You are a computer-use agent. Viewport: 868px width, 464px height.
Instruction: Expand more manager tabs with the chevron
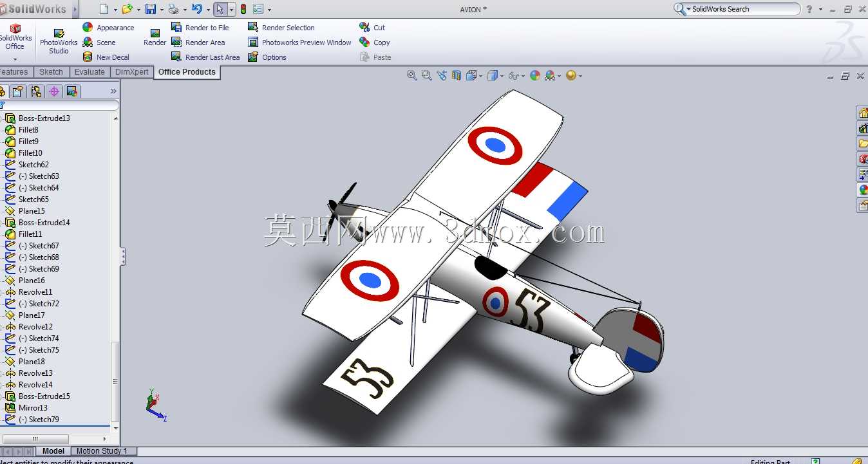click(113, 91)
